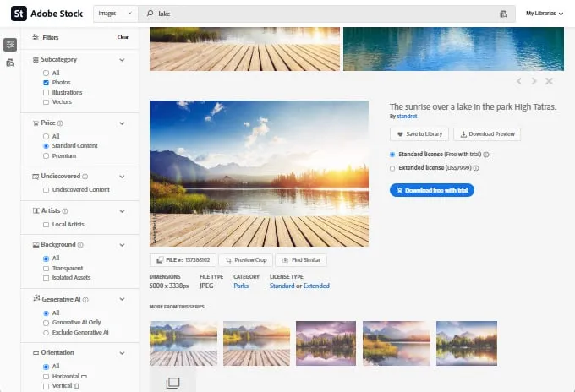
Task: Select Generative AI Only radio option
Action: 46,322
